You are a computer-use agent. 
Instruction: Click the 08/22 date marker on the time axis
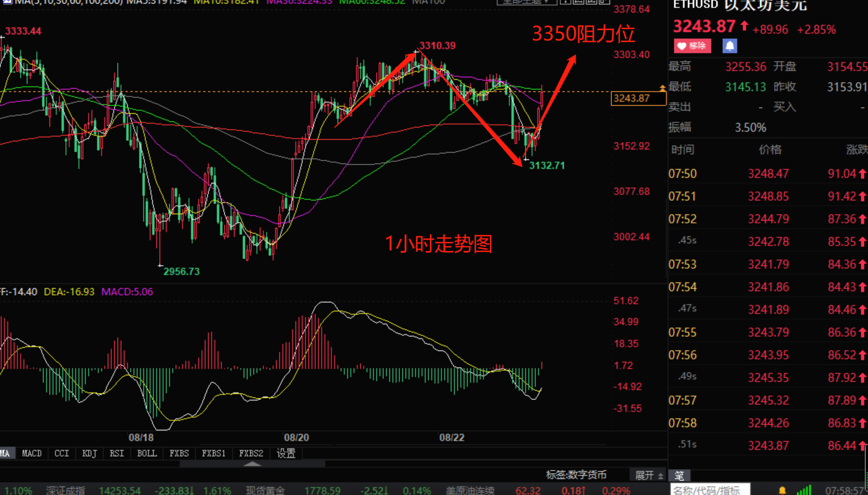click(x=452, y=437)
